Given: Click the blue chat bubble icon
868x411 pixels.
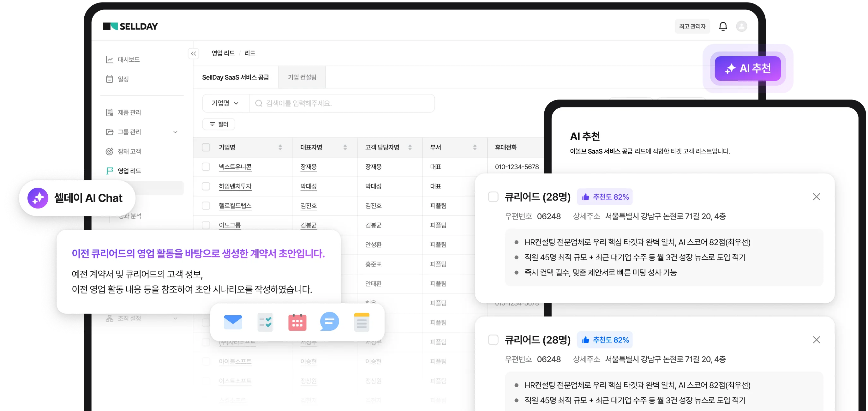Looking at the screenshot, I should 329,322.
